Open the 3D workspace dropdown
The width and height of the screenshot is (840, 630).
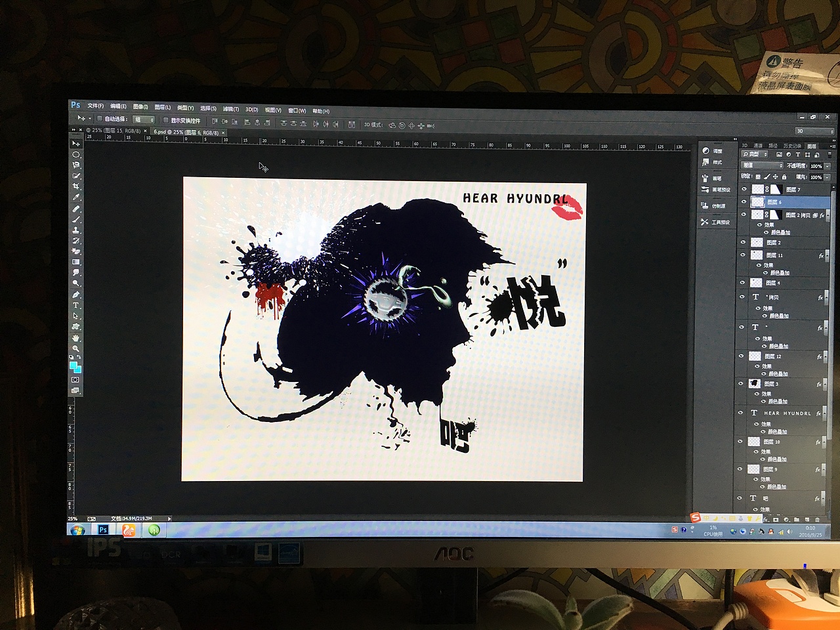(814, 131)
